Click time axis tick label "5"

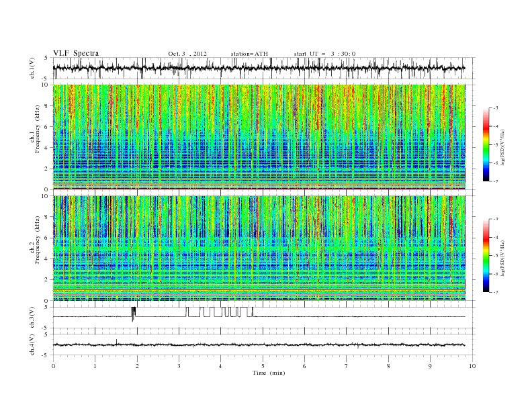[x=263, y=366]
